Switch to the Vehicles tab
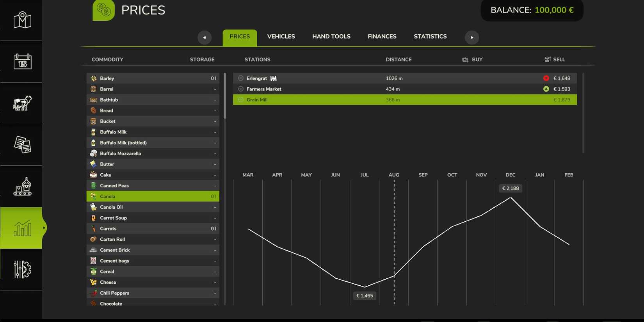The width and height of the screenshot is (644, 322). (281, 37)
